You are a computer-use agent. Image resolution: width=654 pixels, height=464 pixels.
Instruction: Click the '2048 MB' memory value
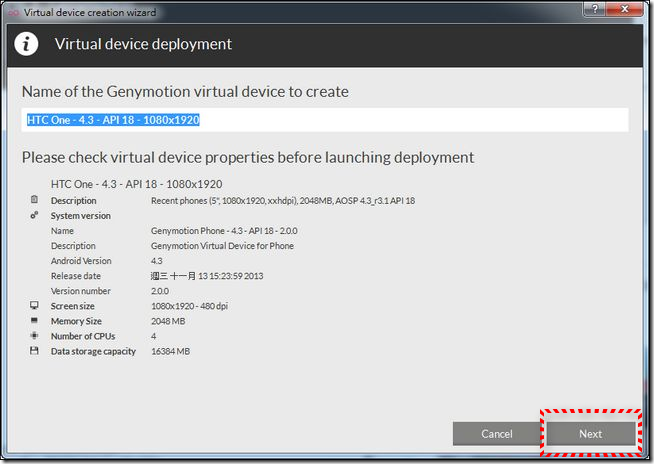tap(168, 321)
